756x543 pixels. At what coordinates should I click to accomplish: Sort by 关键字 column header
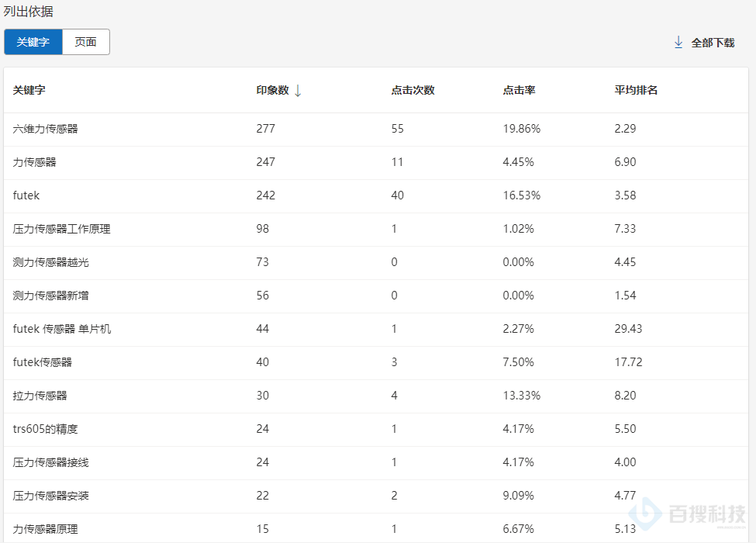29,90
